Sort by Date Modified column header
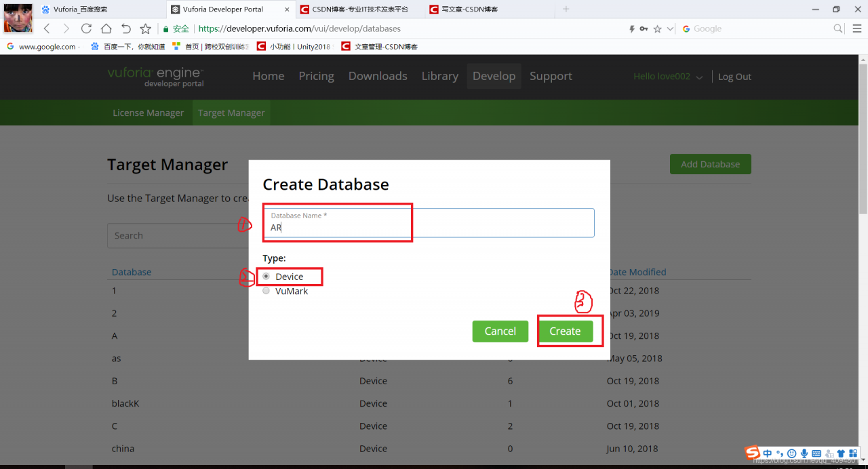The image size is (868, 469). point(637,272)
